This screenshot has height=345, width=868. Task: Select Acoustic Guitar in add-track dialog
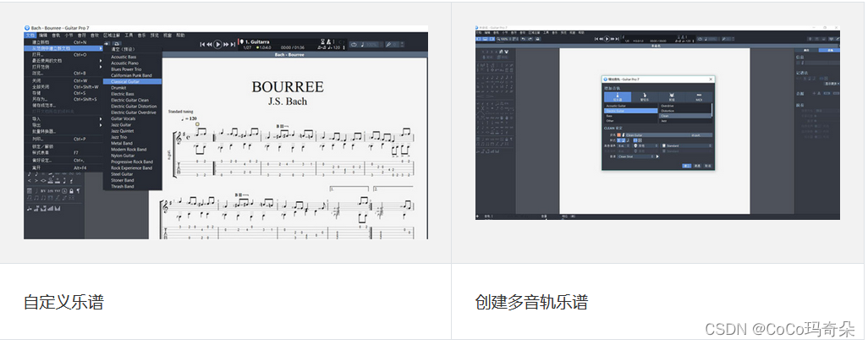point(631,106)
